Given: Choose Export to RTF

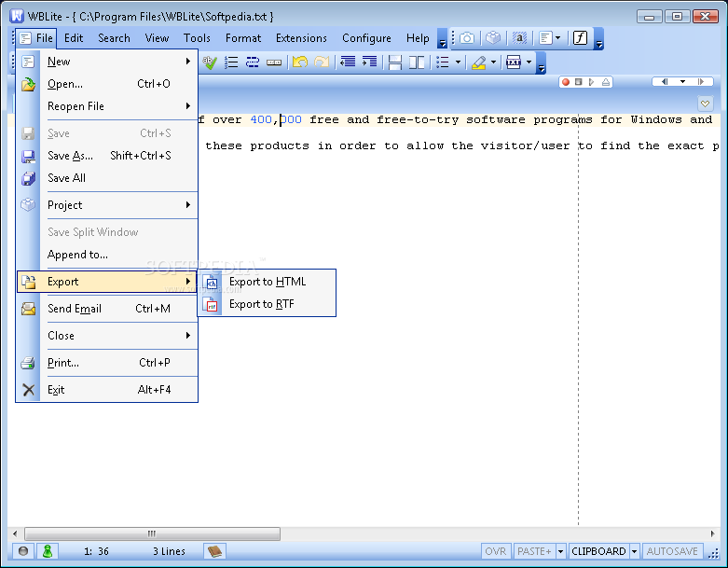Looking at the screenshot, I should [x=267, y=304].
